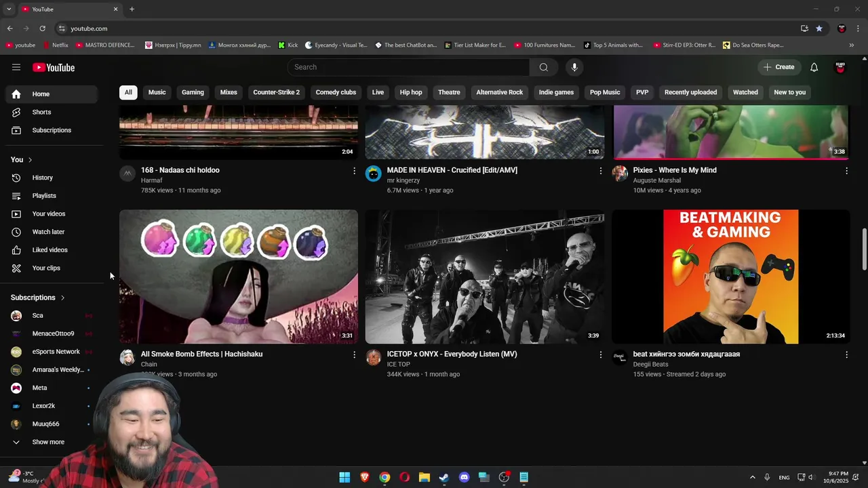
Task: Play the ICETOP x ONYX thumbnail
Action: pos(485,277)
